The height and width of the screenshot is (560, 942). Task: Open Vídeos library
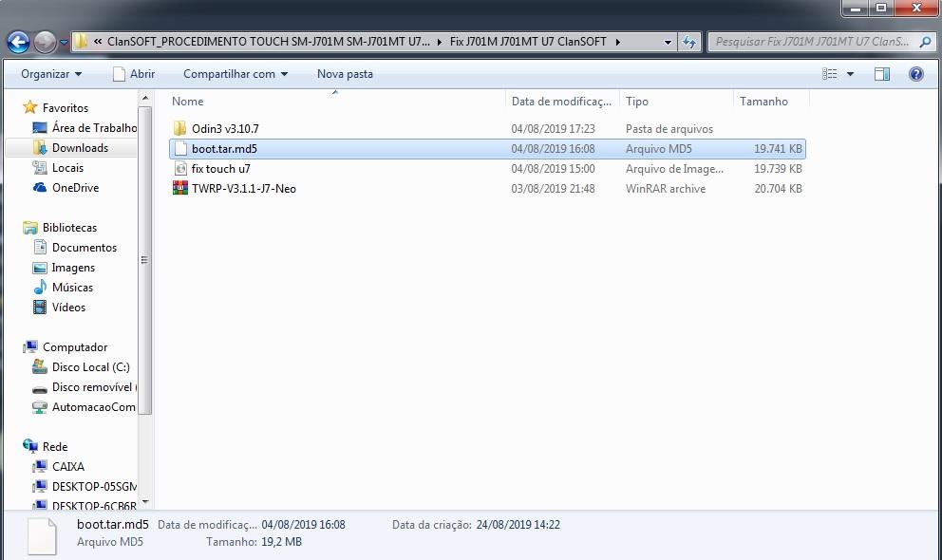59,307
